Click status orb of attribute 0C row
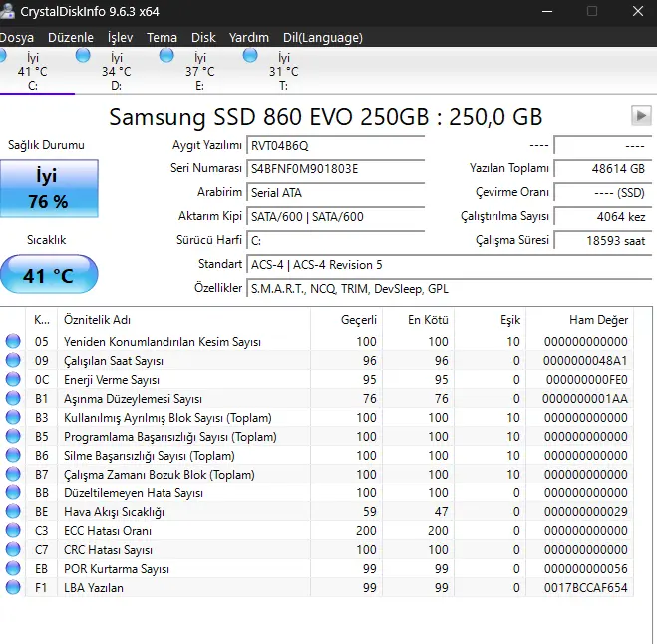The height and width of the screenshot is (644, 657). click(13, 379)
